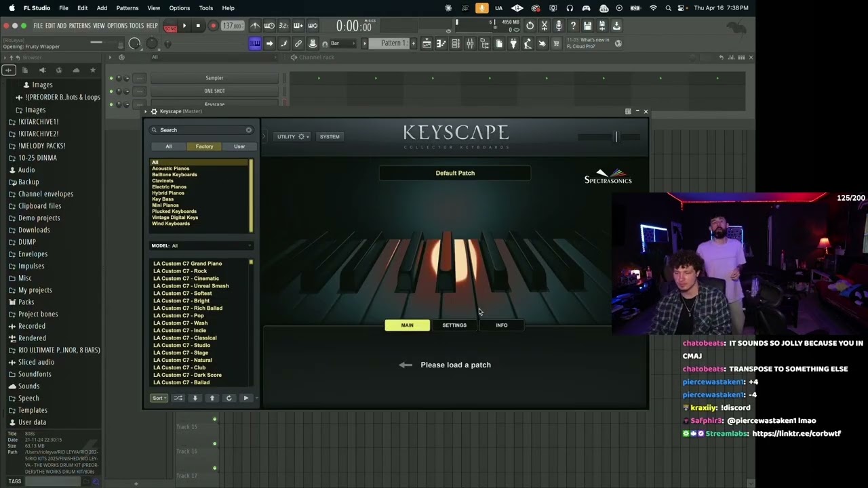Open the UTILITY menu in Keyscape

point(293,136)
